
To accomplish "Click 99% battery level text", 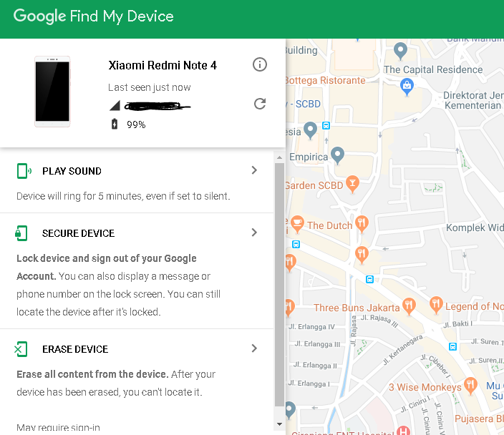I will click(x=136, y=124).
